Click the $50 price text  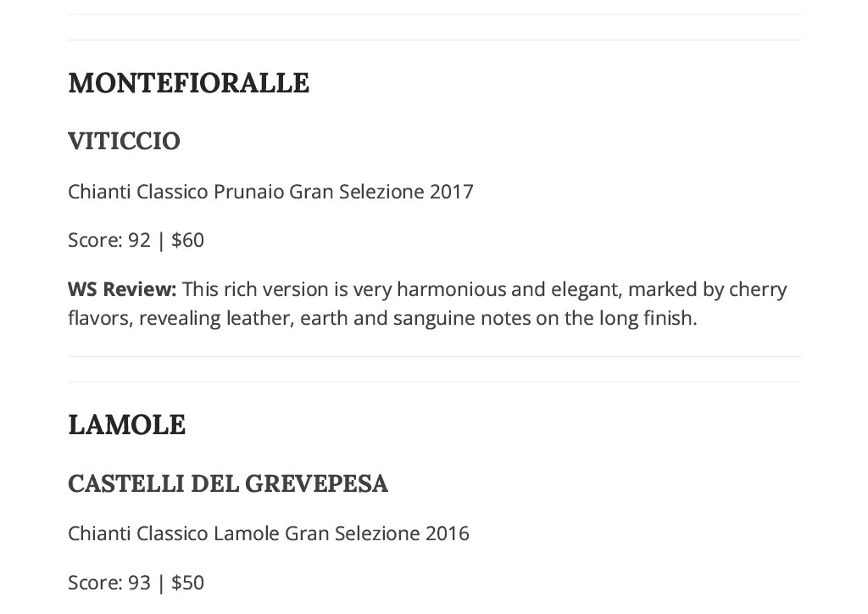[187, 583]
